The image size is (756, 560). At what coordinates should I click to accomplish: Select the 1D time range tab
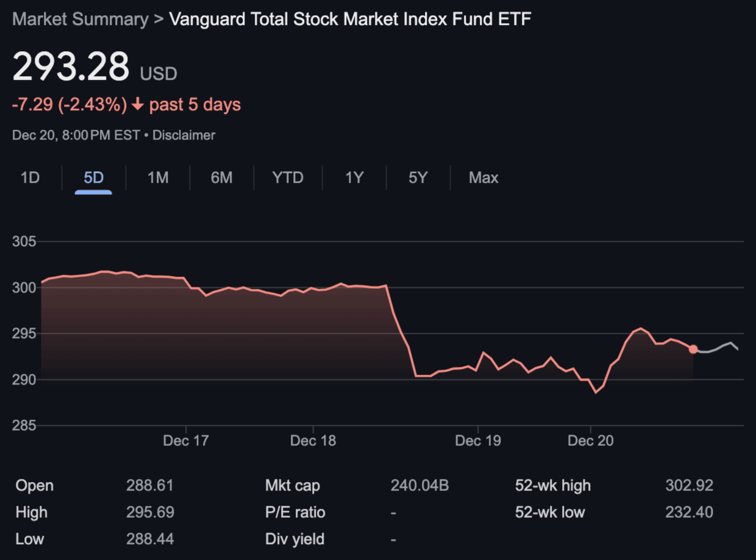[x=30, y=178]
